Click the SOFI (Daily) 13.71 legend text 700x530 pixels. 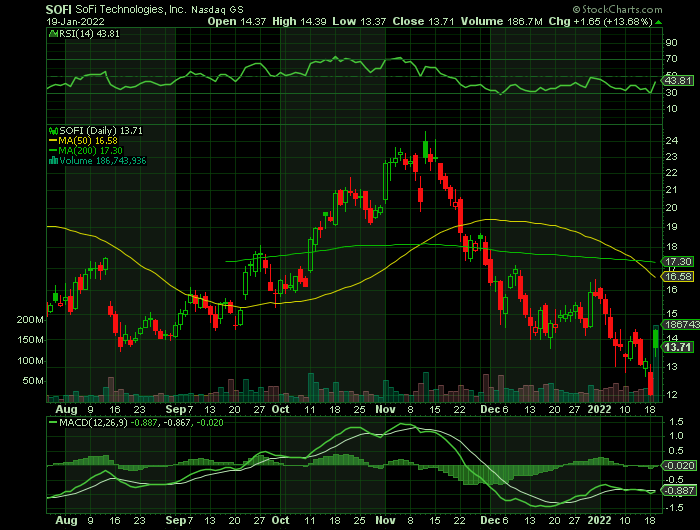click(101, 131)
